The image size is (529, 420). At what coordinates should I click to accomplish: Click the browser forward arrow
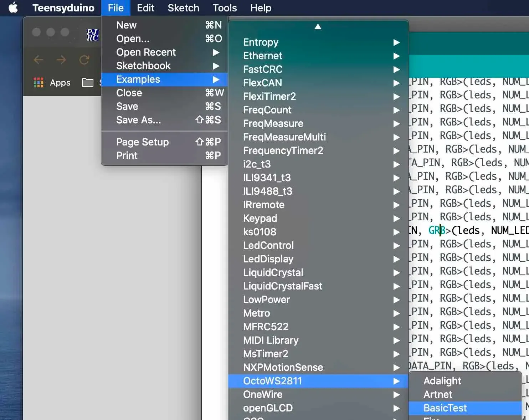coord(61,60)
